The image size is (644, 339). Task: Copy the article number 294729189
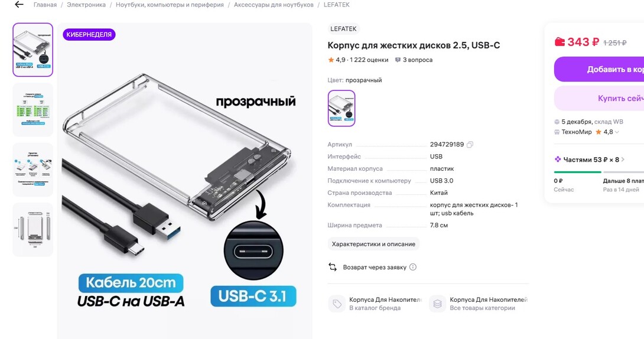[x=470, y=145]
